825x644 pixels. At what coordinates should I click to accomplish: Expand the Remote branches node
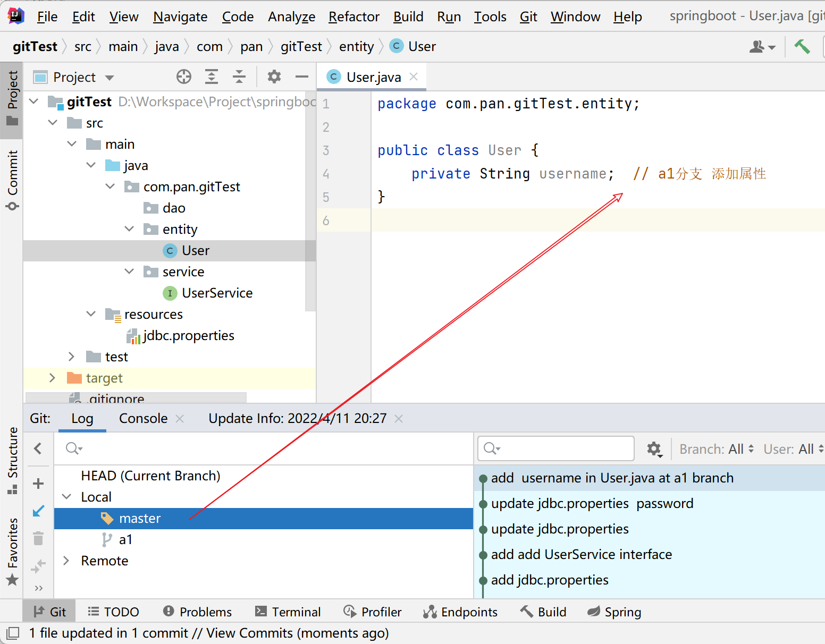coord(66,561)
